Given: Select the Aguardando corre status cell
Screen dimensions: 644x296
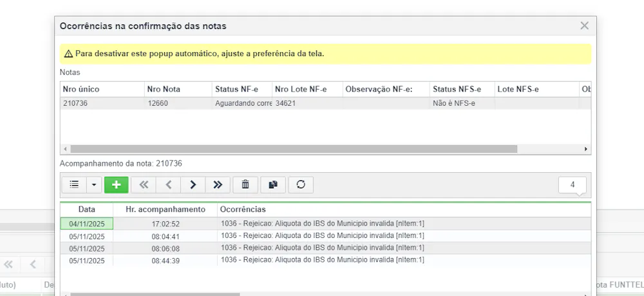Looking at the screenshot, I should click(242, 104).
